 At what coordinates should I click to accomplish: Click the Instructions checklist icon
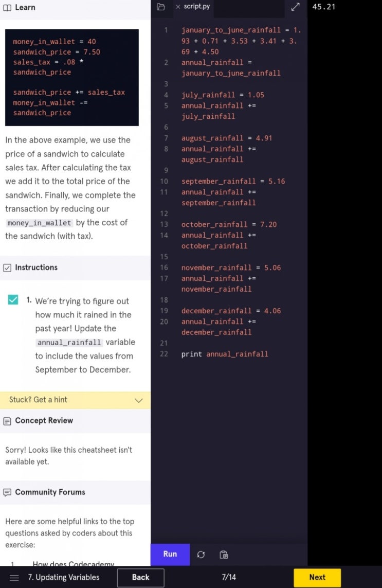[x=8, y=268]
